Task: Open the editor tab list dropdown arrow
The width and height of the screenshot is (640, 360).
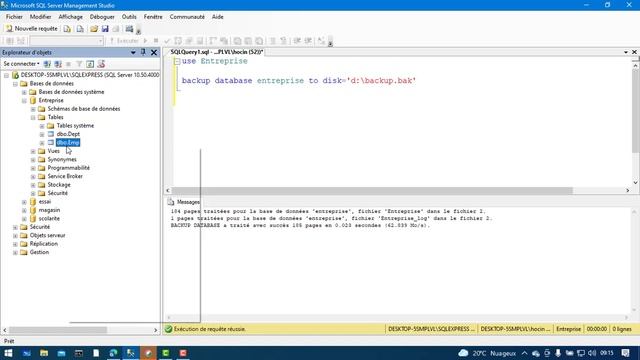Action: (626, 52)
